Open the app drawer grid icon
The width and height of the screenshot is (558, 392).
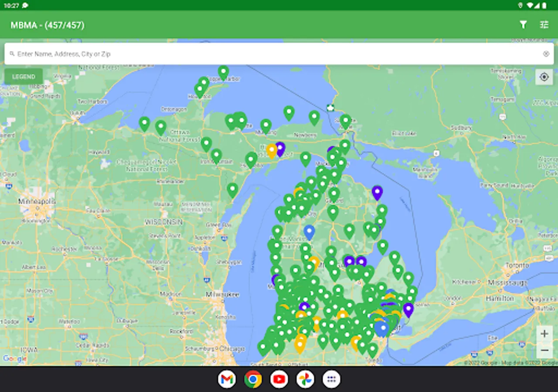tap(331, 379)
